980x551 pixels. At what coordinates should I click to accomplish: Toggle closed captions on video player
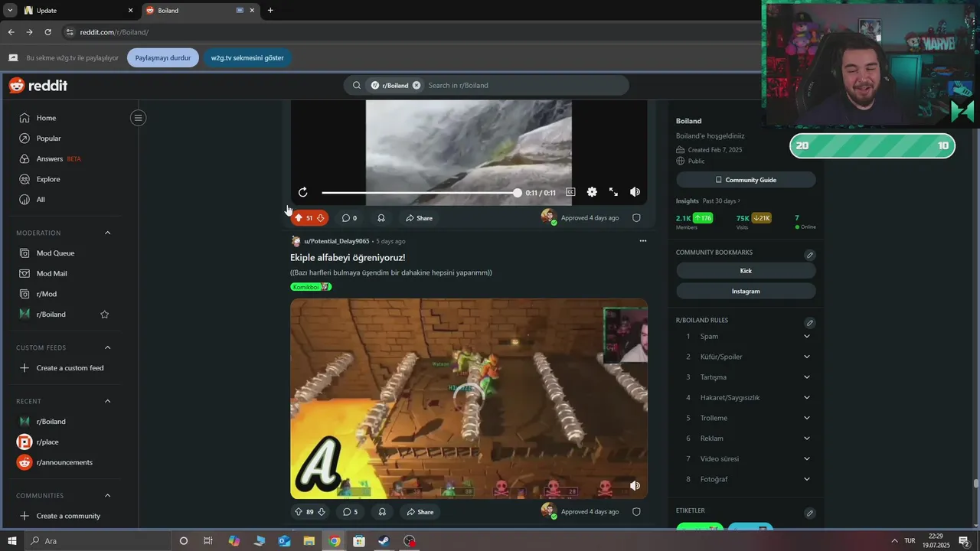[x=570, y=192]
